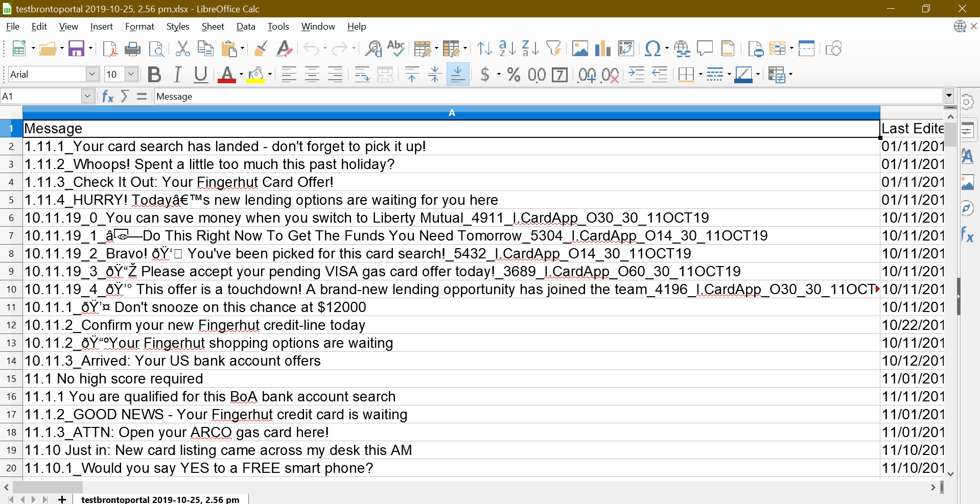Screen dimensions: 980x504
Task: Activate Clone Formatting paintbrush
Action: pyautogui.click(x=261, y=49)
